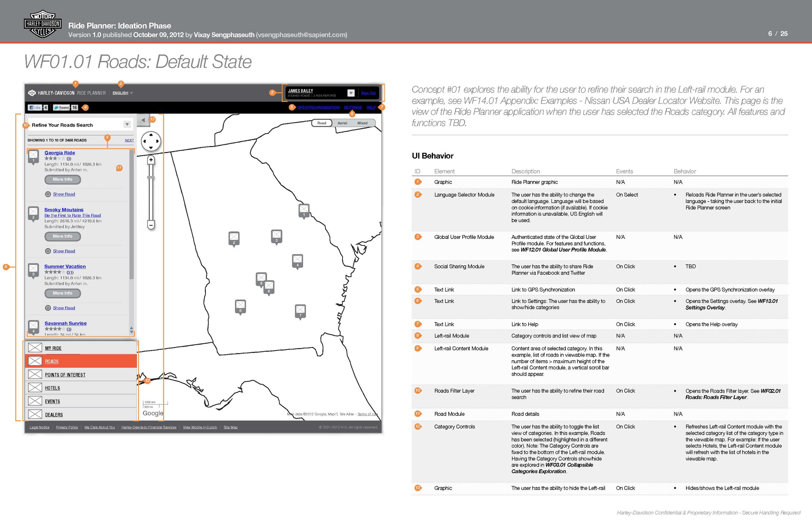
Task: Click the Sign Out link
Action: tap(368, 93)
